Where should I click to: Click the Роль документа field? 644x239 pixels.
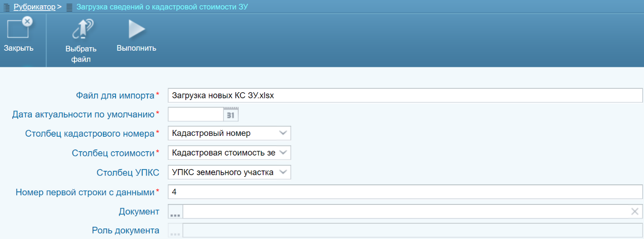pos(413,231)
